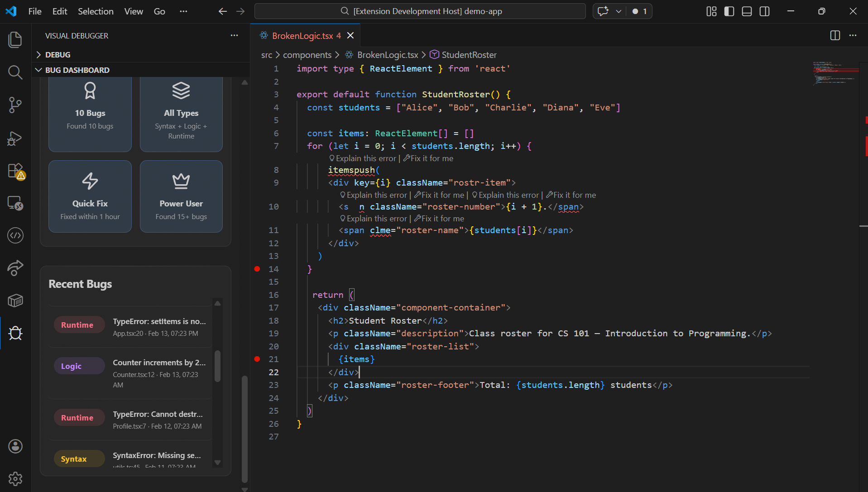Click the Split Editor Right icon
The image size is (868, 492).
(x=835, y=36)
